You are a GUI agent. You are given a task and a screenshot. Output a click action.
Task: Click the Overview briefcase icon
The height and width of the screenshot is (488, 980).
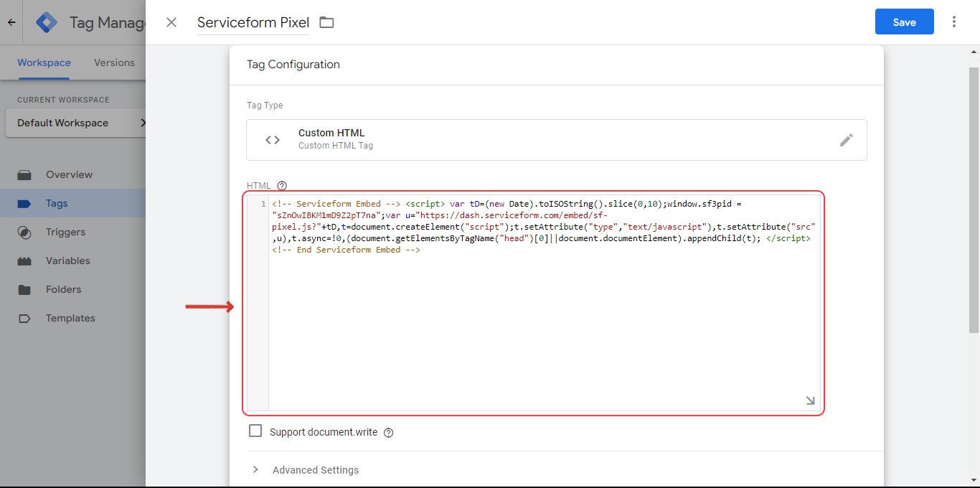click(24, 174)
